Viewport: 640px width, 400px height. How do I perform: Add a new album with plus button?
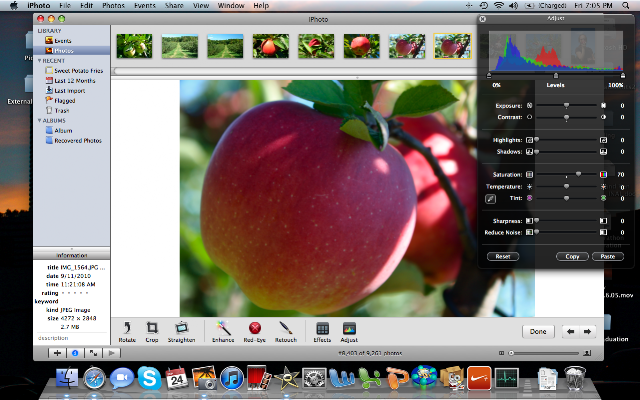pyautogui.click(x=58, y=353)
